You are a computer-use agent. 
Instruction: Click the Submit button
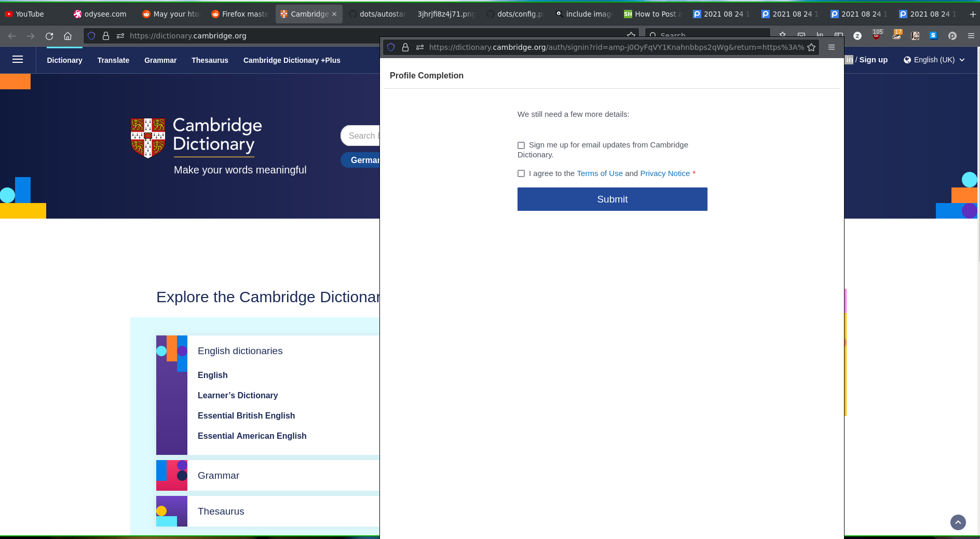612,199
